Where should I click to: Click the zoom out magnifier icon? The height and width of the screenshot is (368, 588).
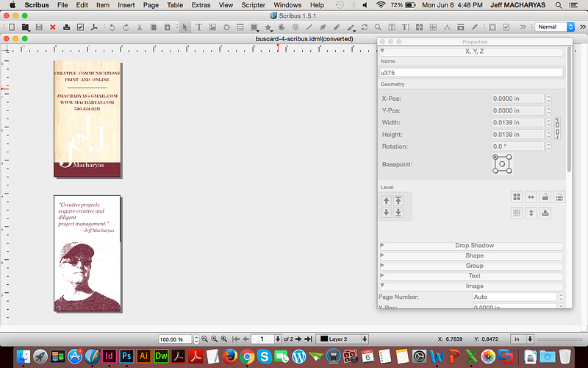(x=205, y=339)
